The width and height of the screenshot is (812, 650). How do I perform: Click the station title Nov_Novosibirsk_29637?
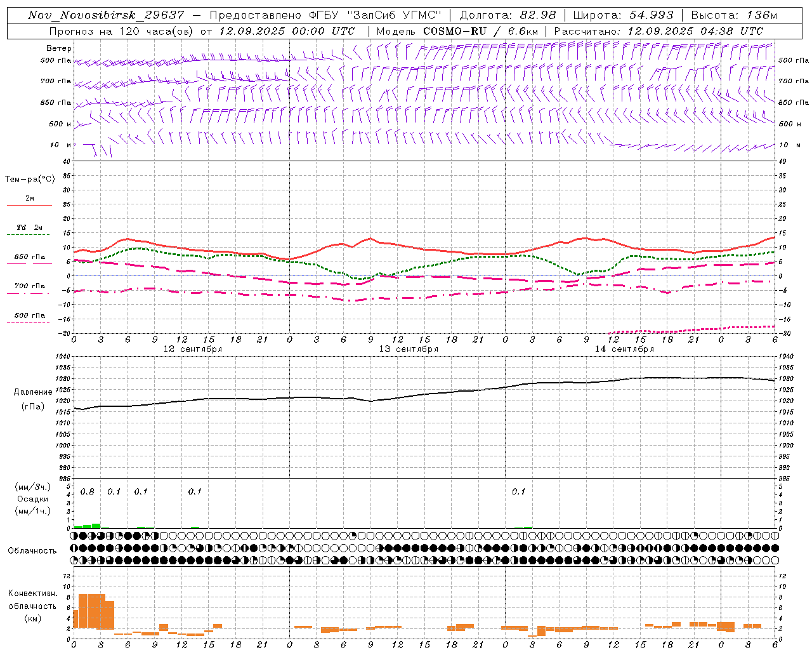click(x=106, y=15)
